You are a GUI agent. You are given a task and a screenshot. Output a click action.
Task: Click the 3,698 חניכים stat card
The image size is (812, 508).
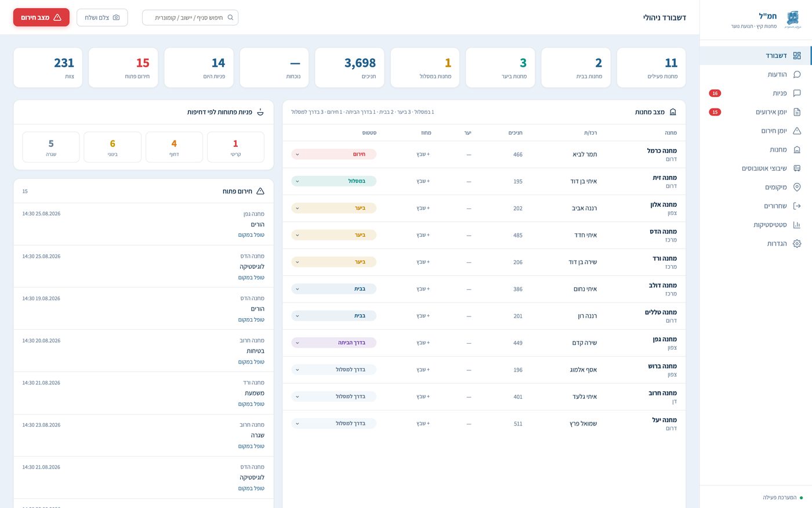350,68
